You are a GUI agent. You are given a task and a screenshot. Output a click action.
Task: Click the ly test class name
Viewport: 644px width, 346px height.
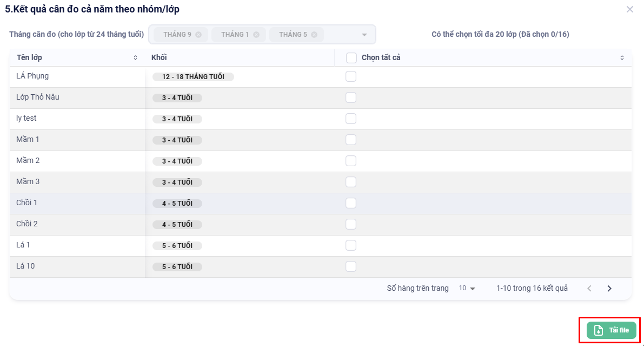(26, 118)
